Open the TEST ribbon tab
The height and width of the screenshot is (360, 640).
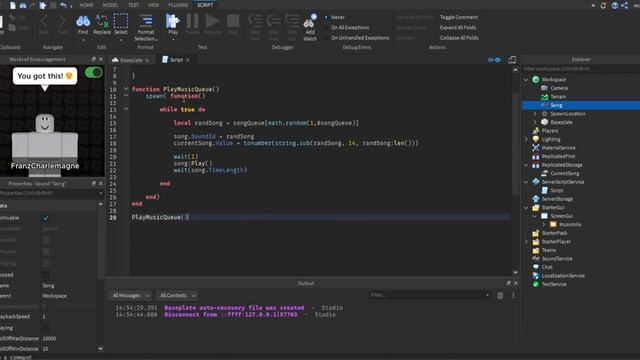click(133, 5)
